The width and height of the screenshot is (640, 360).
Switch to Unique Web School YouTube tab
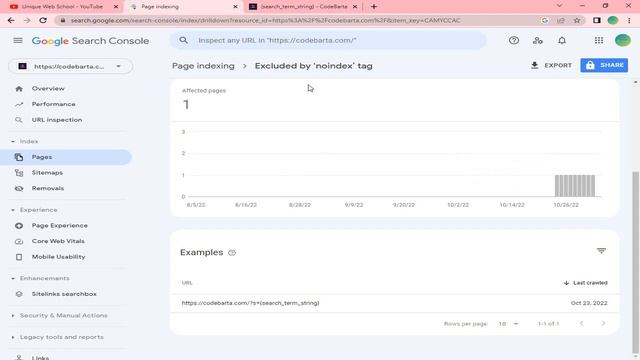[62, 7]
